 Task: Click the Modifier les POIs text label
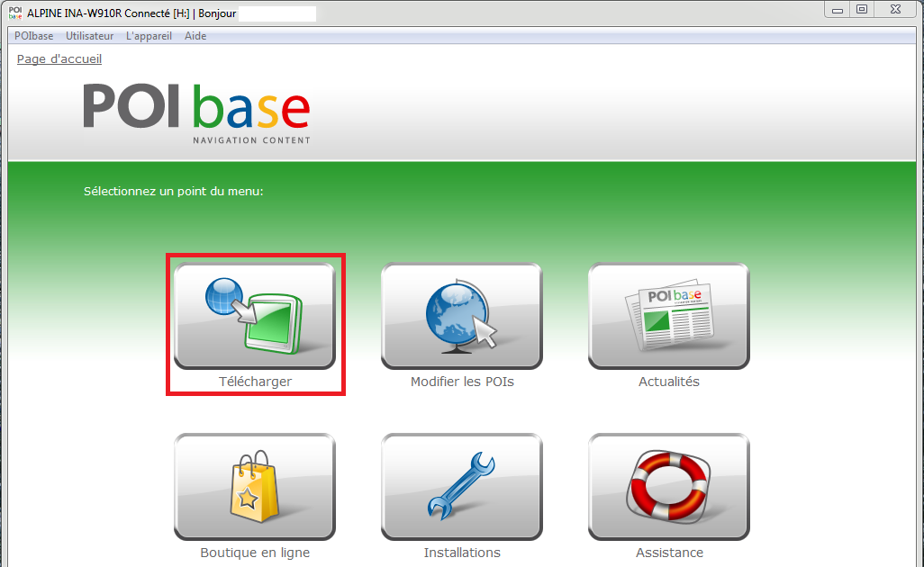click(x=462, y=382)
